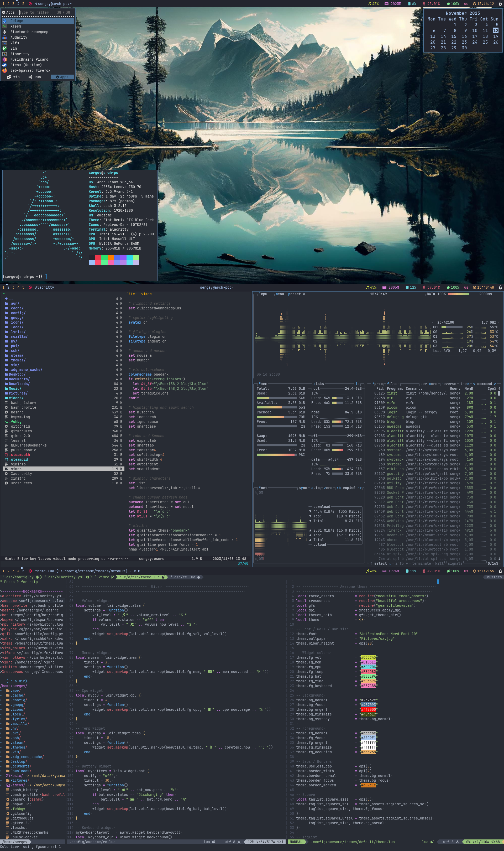The width and height of the screenshot is (504, 851).
Task: Click the #4B7093 color highlight in theme.lua
Action: (368, 705)
